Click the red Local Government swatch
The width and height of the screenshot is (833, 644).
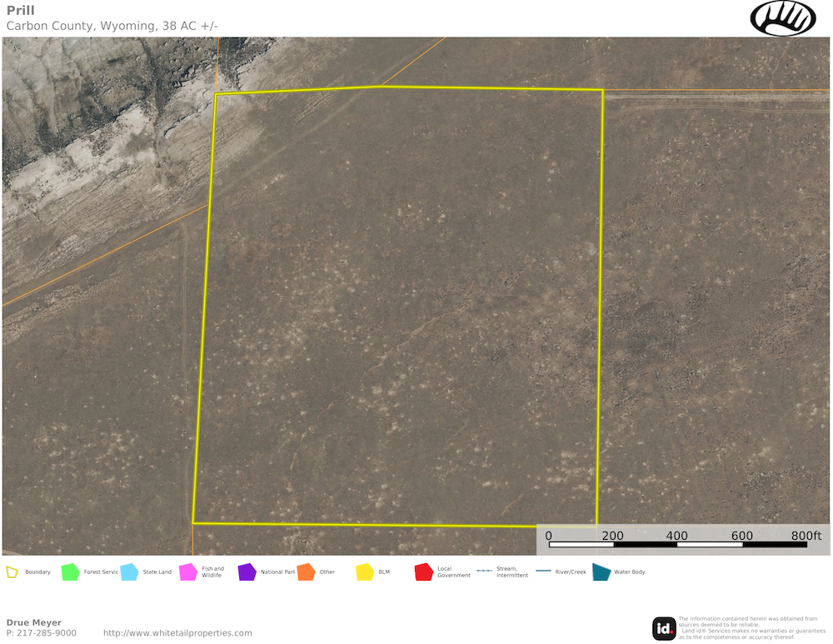(x=424, y=572)
